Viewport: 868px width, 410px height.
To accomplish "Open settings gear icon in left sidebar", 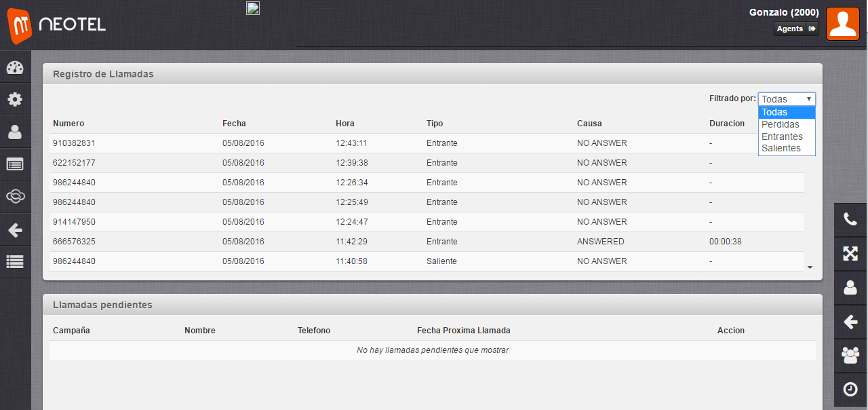I will pyautogui.click(x=15, y=100).
